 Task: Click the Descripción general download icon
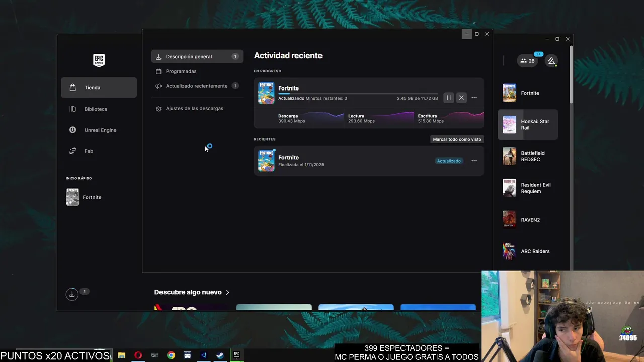click(158, 57)
